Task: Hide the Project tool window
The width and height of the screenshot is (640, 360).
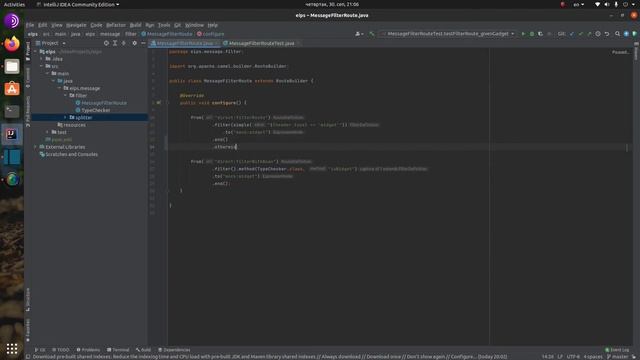Action: [143, 43]
